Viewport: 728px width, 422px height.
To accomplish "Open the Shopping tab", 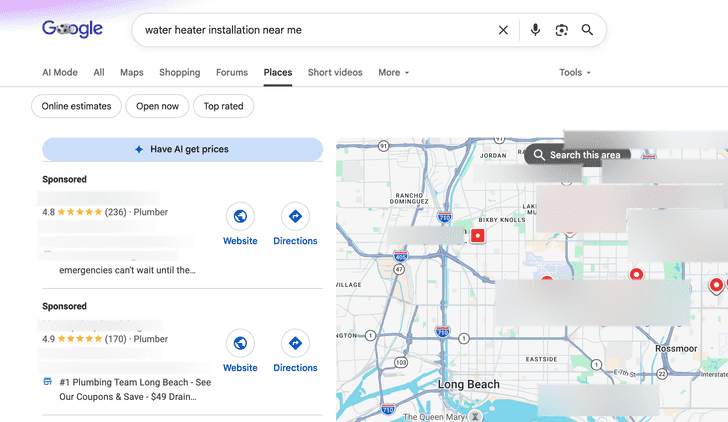I will pyautogui.click(x=180, y=72).
